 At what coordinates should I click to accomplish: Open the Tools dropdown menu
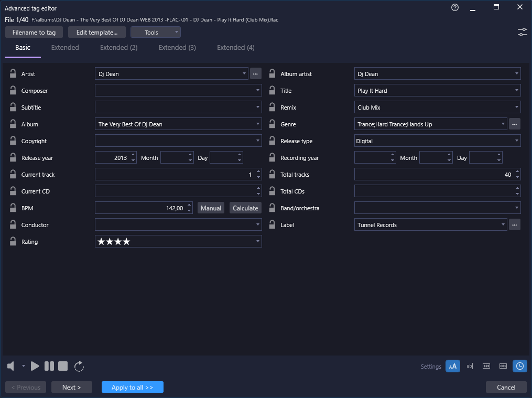(155, 32)
